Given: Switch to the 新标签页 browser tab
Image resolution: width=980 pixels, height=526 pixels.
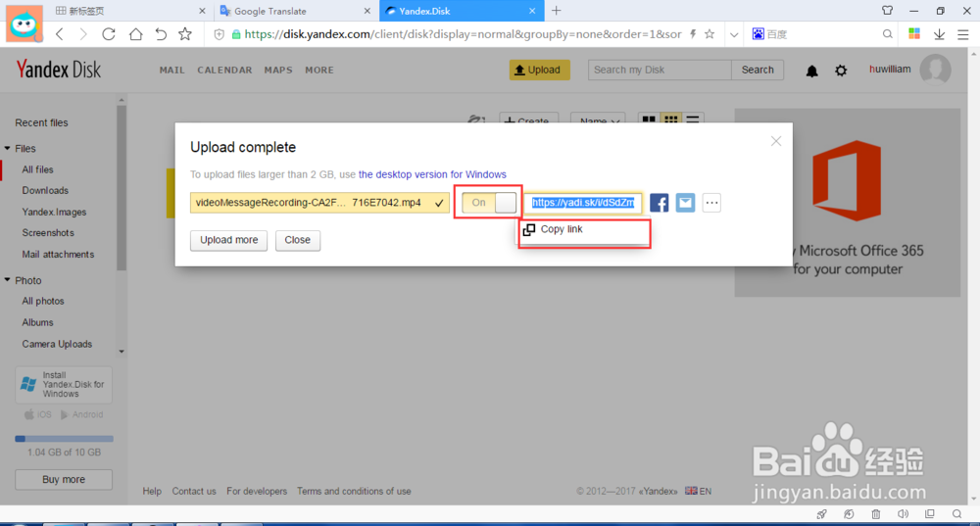Looking at the screenshot, I should tap(129, 11).
